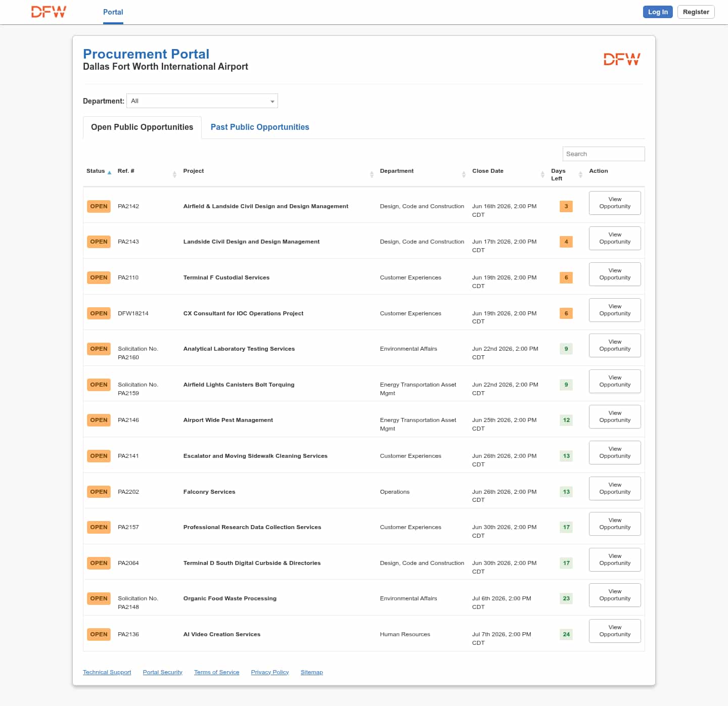The width and height of the screenshot is (728, 706).
Task: Sort by Project column arrows
Action: [x=372, y=174]
